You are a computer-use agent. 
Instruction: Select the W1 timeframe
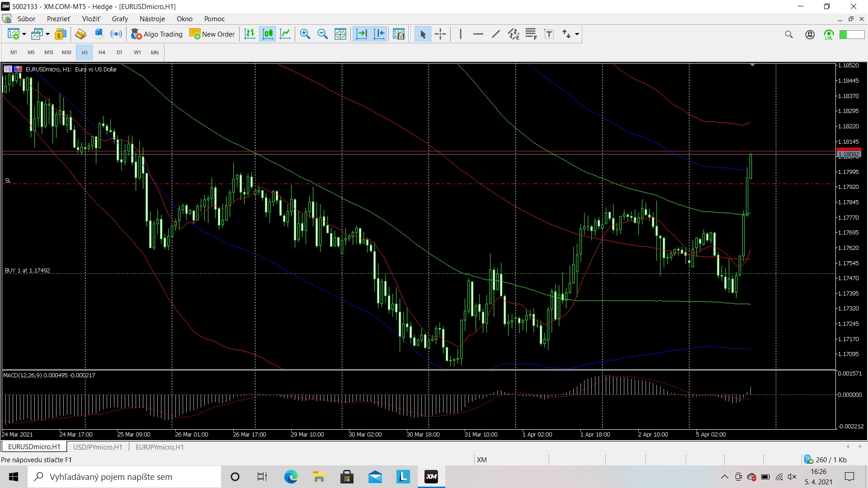(x=137, y=52)
